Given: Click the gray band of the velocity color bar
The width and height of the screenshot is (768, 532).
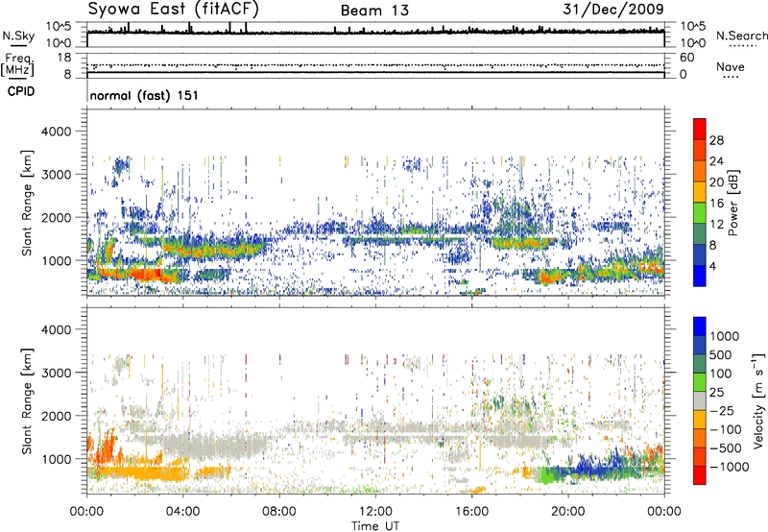Looking at the screenshot, I should (x=700, y=400).
